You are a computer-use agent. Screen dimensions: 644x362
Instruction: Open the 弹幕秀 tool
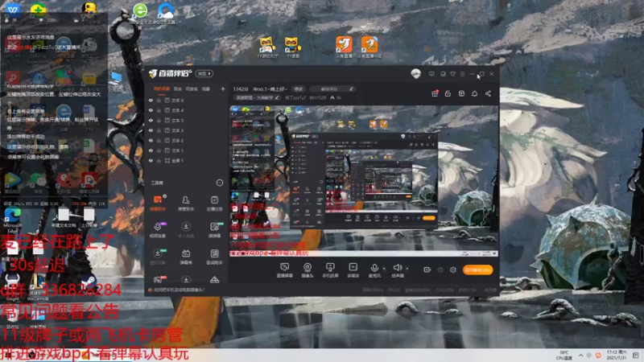coord(186,257)
